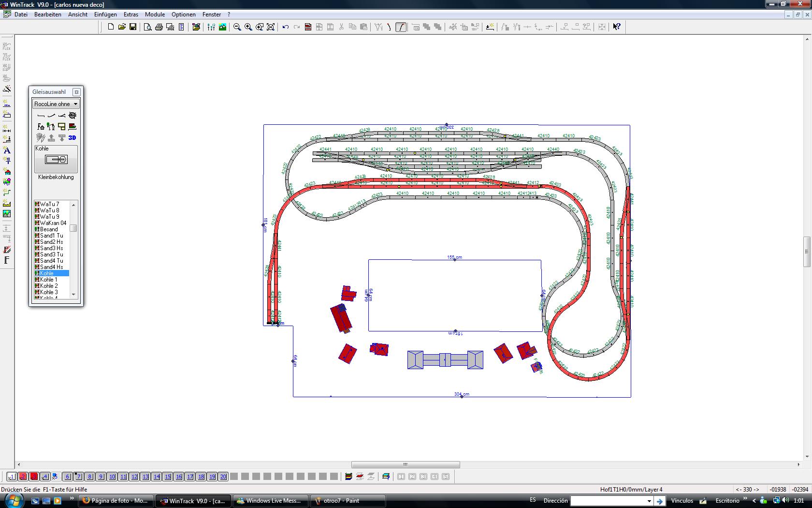The height and width of the screenshot is (508, 812).
Task: Click the Kohle Kleinbekohlung preview button
Action: click(x=56, y=160)
